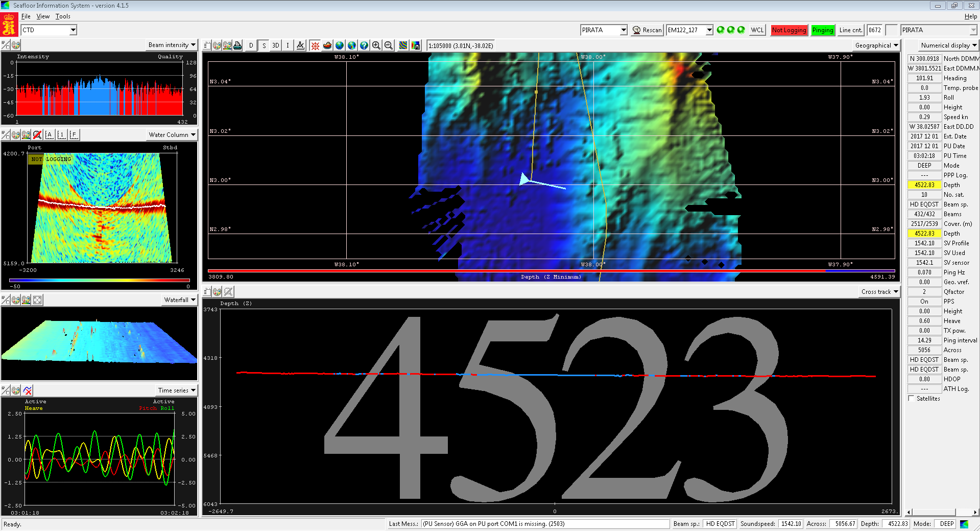Click the DEEP mode value in numerical display
Viewport: 980px width, 531px height.
pyautogui.click(x=924, y=166)
